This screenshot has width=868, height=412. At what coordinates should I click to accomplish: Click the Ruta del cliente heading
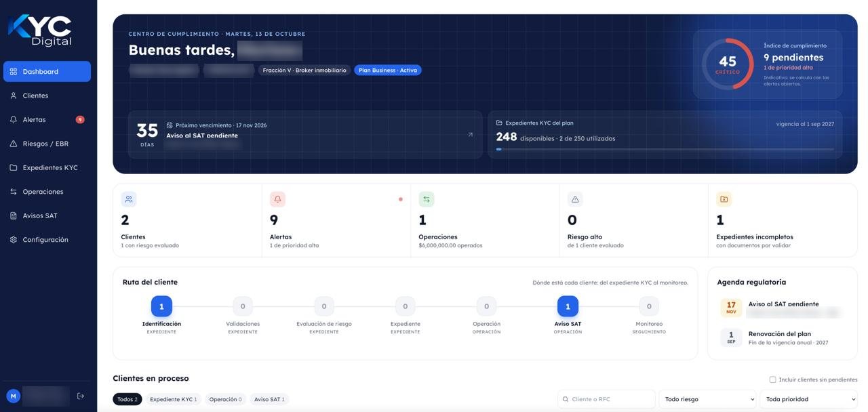pyautogui.click(x=150, y=282)
